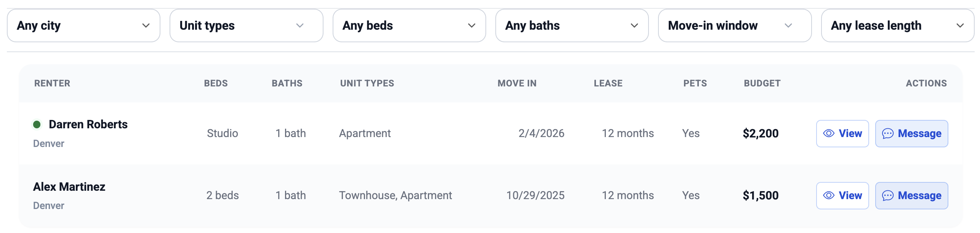
Task: Click the BUDGET column header
Action: (762, 83)
